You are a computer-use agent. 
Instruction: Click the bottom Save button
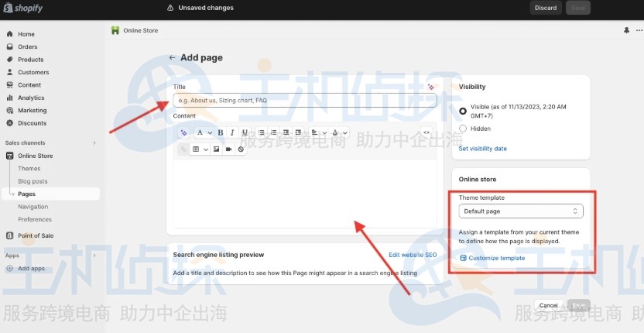(x=578, y=305)
